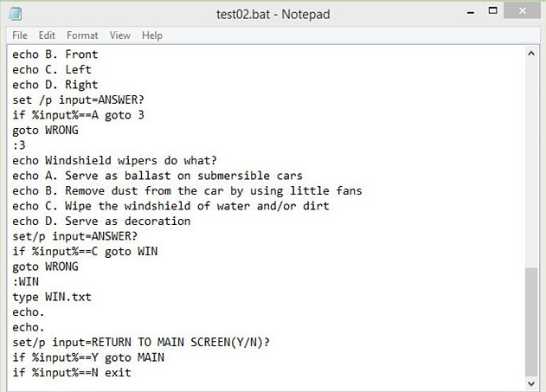Click the scrollbar up arrow
The width and height of the screenshot is (546, 392).
531,54
